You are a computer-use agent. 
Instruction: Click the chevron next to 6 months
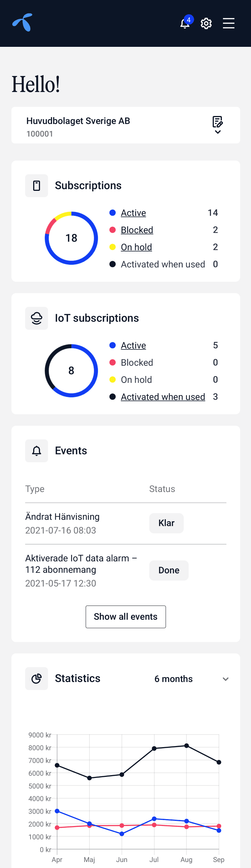coord(226,679)
